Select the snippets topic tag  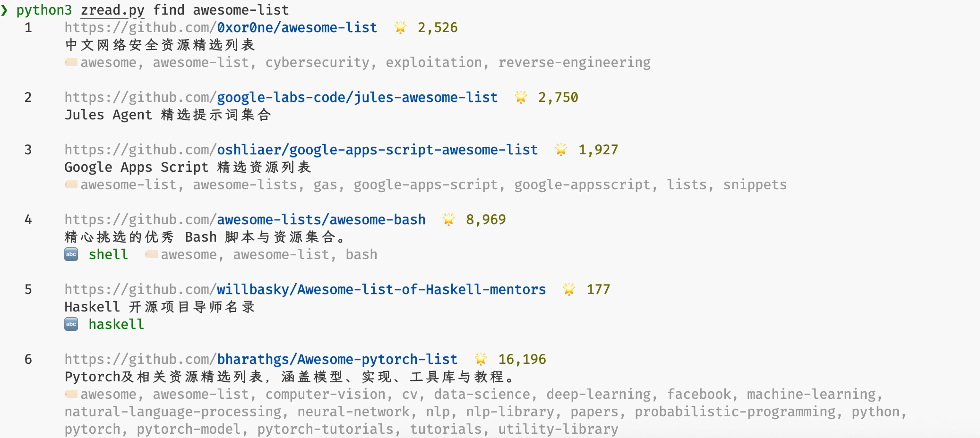pos(754,184)
